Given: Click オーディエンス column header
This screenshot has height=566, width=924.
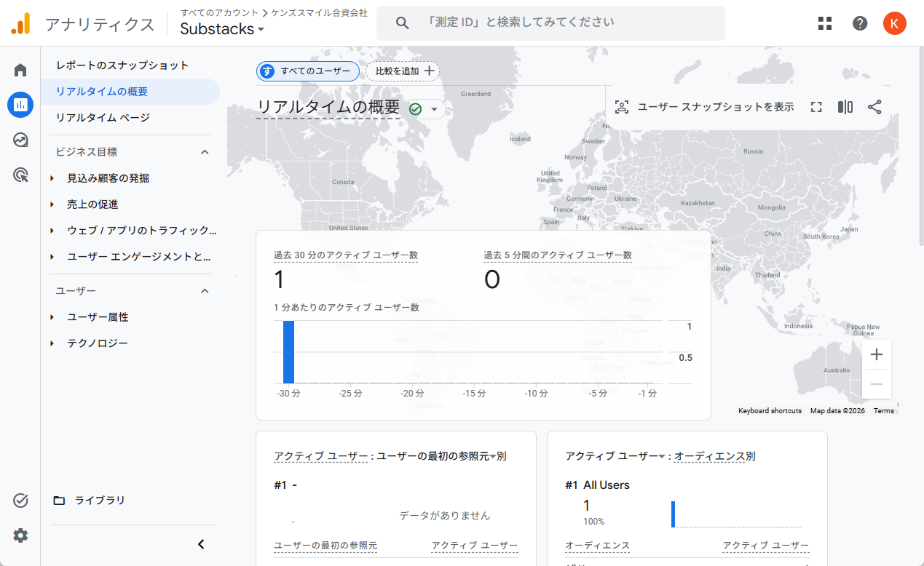Looking at the screenshot, I should coord(597,546).
